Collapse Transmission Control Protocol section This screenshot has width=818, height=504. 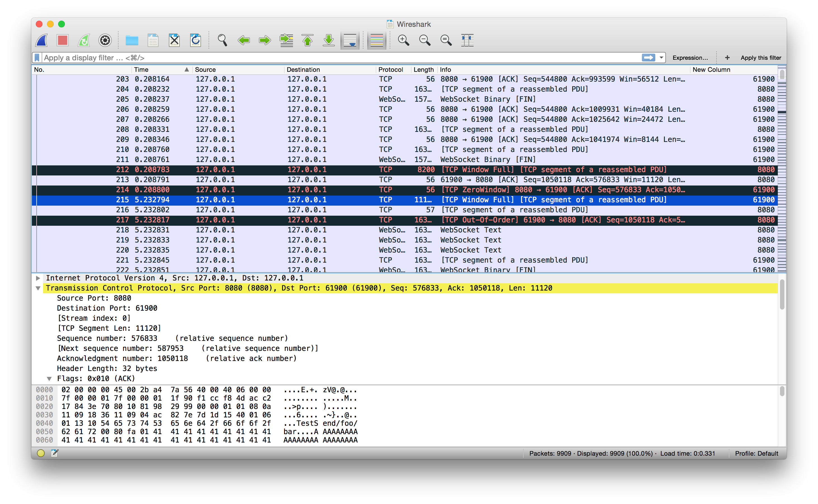click(38, 288)
